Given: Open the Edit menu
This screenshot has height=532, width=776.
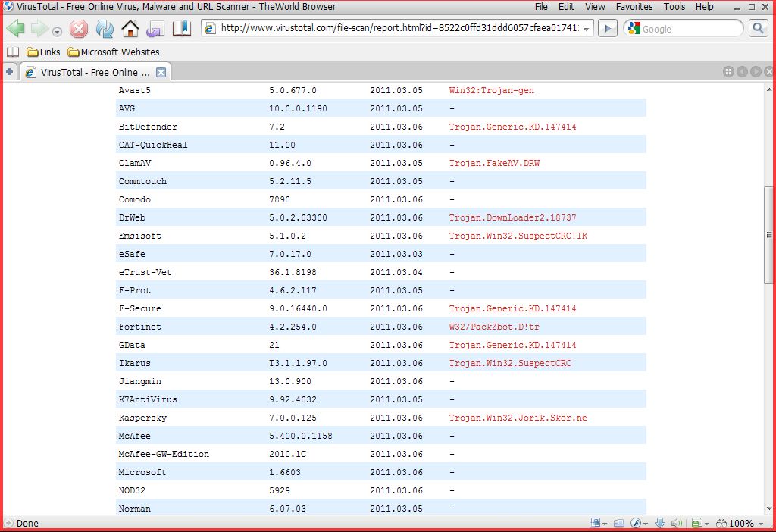Looking at the screenshot, I should 566,6.
